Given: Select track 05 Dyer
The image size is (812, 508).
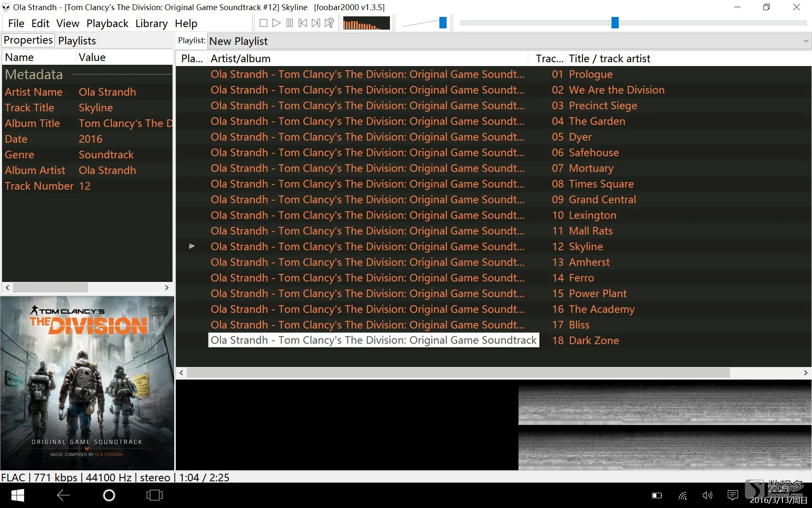Looking at the screenshot, I should (494, 137).
